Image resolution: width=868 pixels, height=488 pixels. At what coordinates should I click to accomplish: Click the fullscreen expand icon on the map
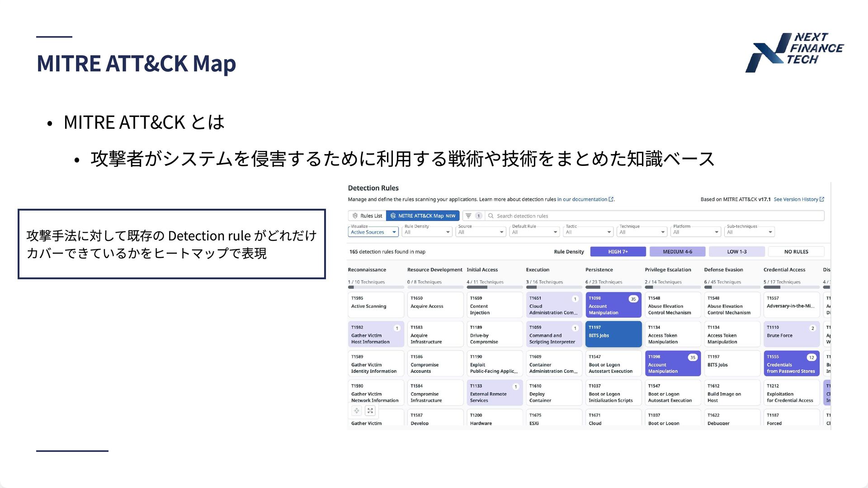pyautogui.click(x=370, y=411)
